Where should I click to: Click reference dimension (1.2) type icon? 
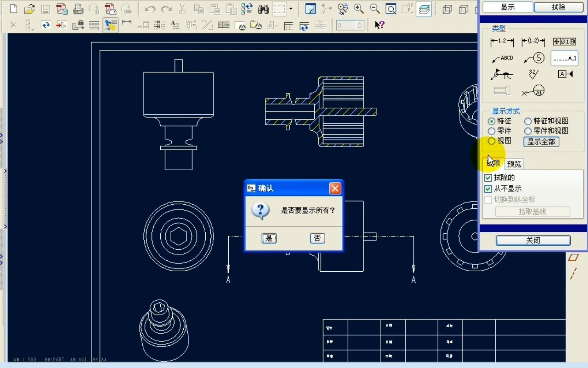click(x=533, y=41)
